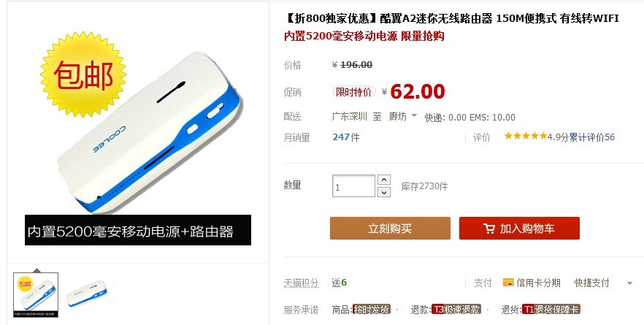
Task: Increase quantity with the up arrow
Action: tap(383, 180)
